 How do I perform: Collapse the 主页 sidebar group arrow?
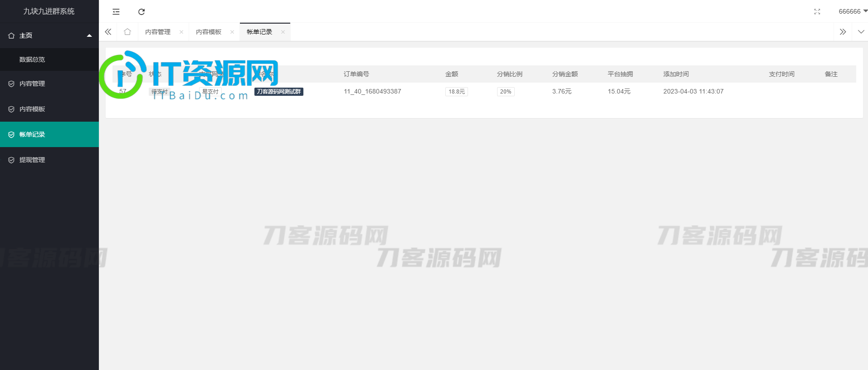89,35
